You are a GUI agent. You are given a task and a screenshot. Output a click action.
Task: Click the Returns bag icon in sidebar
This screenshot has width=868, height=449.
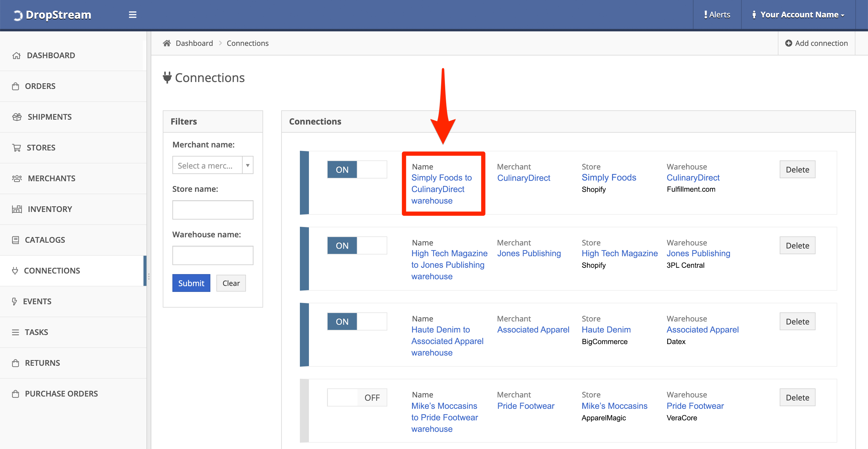[x=15, y=363]
